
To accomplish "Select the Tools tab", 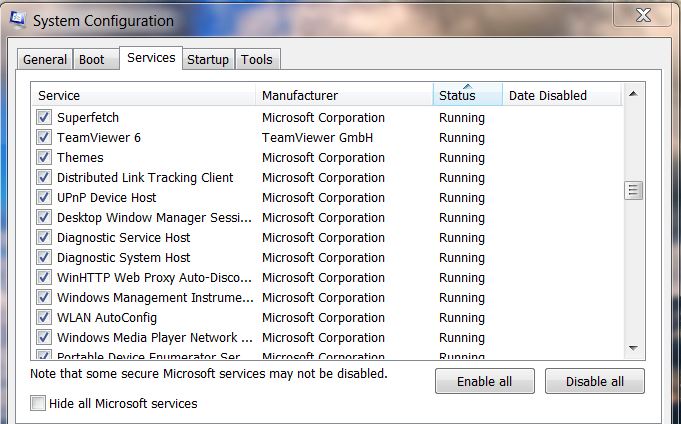I will tap(257, 60).
